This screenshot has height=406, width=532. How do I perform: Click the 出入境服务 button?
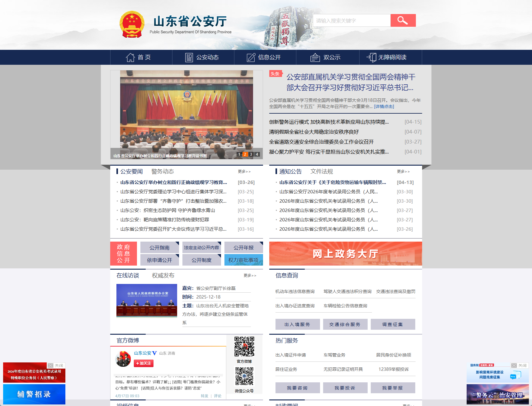point(297,324)
